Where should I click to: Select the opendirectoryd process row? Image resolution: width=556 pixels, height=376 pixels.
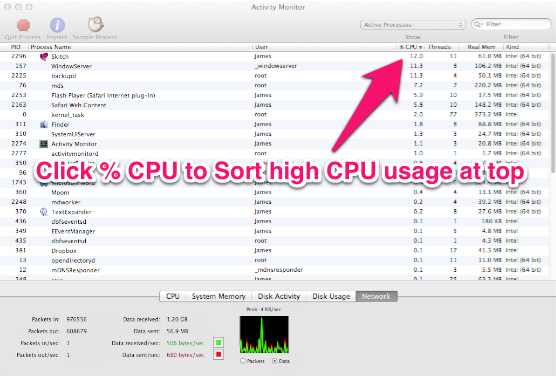pos(275,260)
